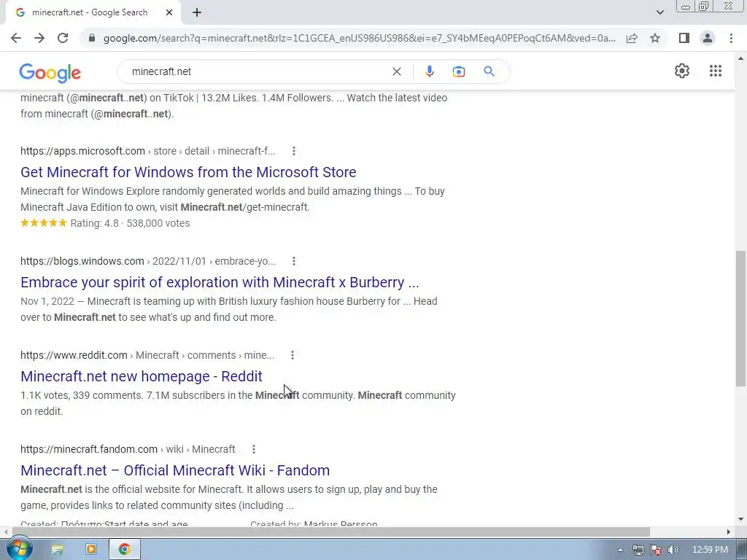The height and width of the screenshot is (560, 747).
Task: Click the address bar URL
Action: tap(360, 38)
